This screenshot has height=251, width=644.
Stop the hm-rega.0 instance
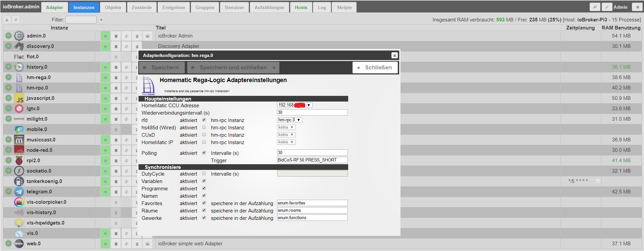116,78
